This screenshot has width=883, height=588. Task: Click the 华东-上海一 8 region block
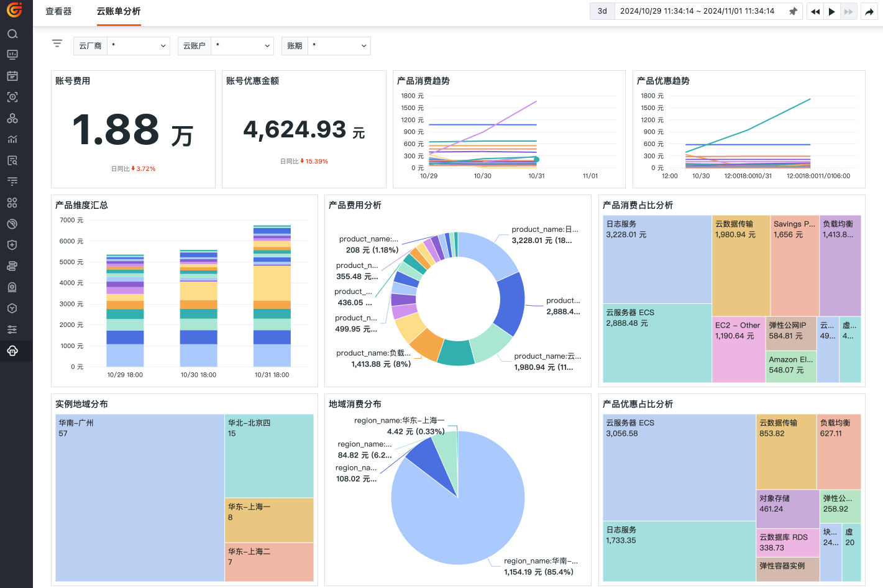tap(269, 521)
